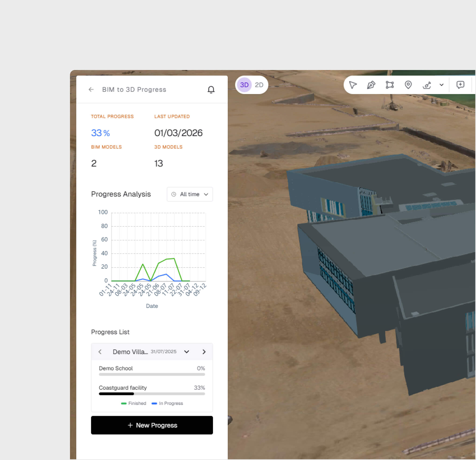Screen dimensions: 476x460
Task: Go to the previous progress entry
Action: [100, 352]
